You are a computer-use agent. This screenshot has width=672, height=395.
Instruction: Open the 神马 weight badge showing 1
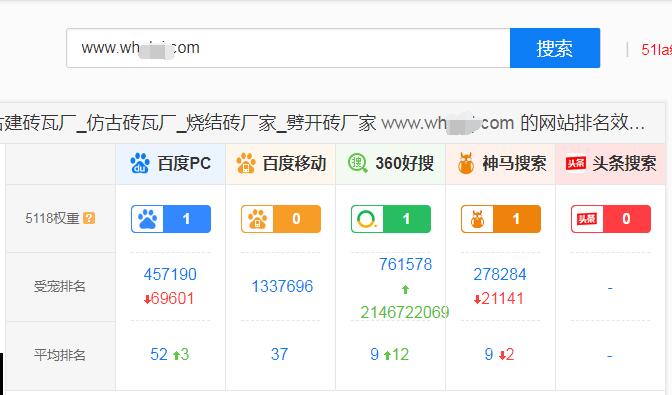click(x=501, y=219)
